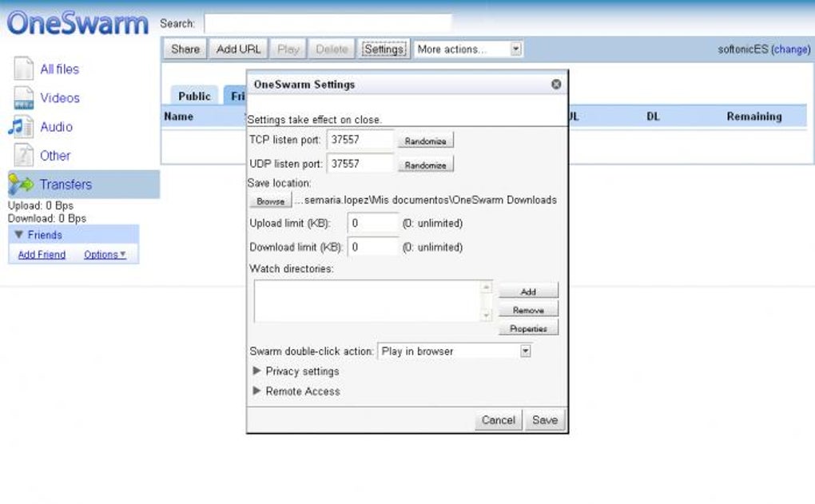Open the Options dropdown under Friends
Image resolution: width=815 pixels, height=504 pixels.
click(x=105, y=255)
